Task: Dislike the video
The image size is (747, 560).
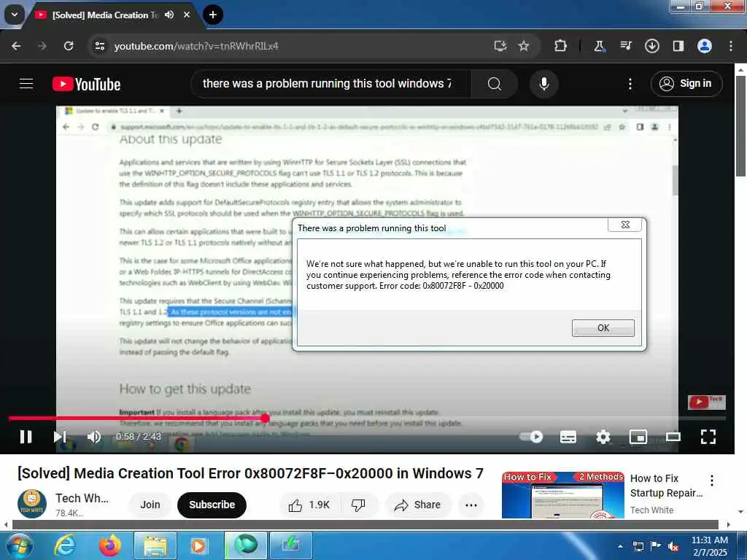Action: (358, 505)
